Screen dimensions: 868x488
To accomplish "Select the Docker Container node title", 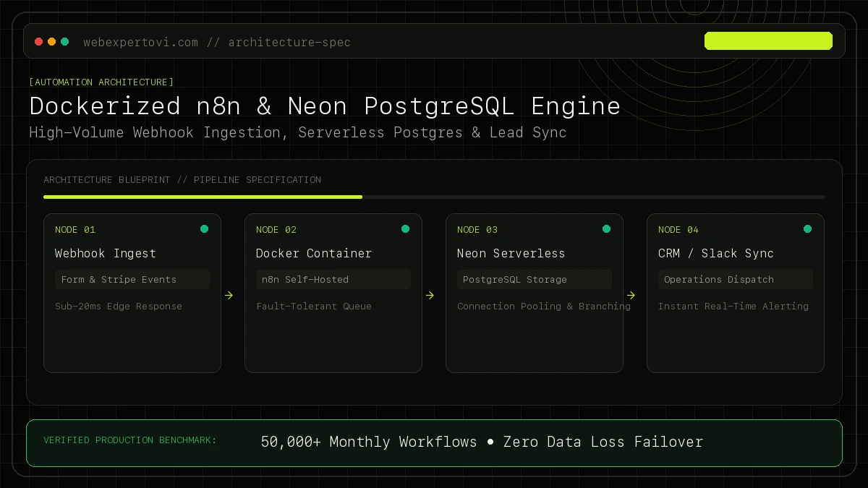I will (314, 253).
